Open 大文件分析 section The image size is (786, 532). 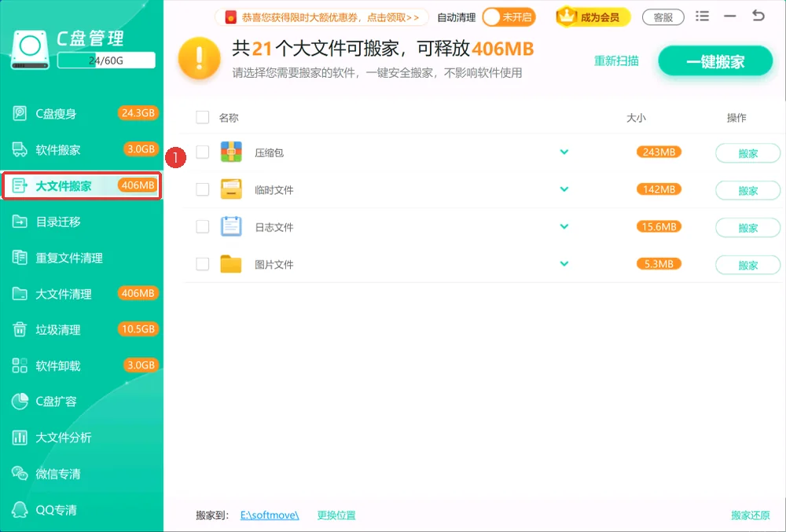82,438
